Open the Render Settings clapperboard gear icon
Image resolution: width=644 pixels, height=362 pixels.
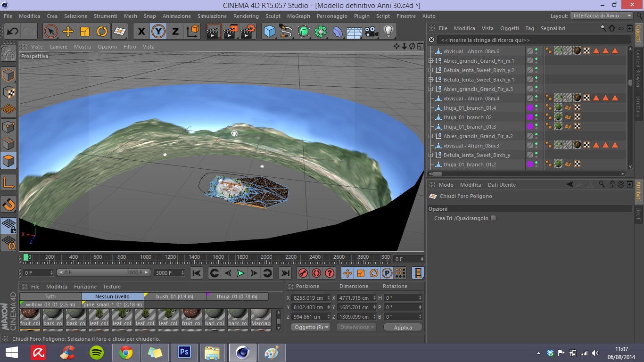(x=247, y=32)
